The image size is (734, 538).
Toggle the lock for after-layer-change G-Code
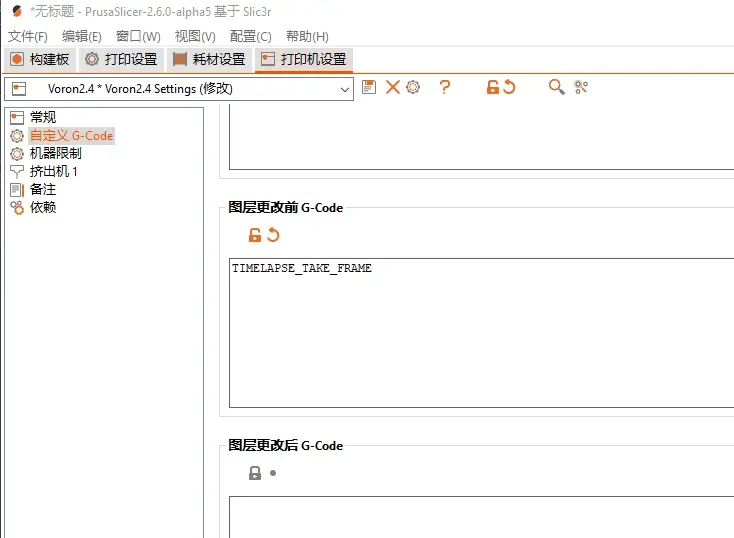[255, 473]
